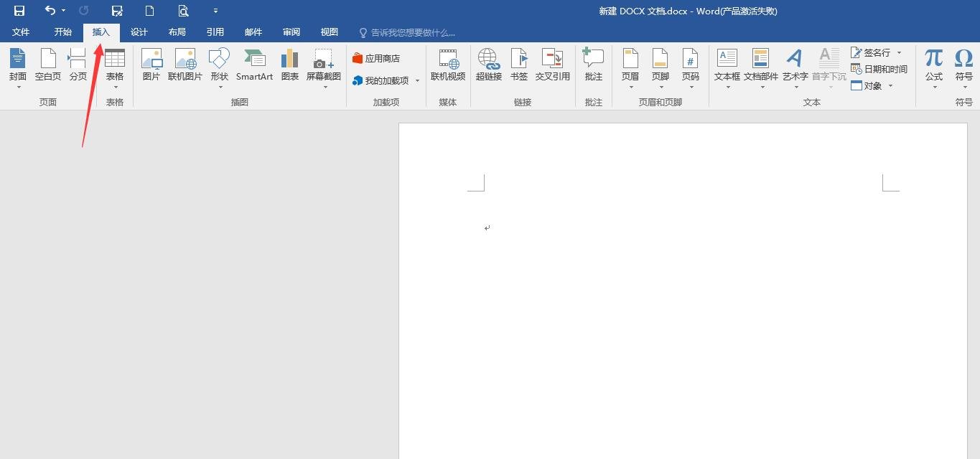Screen dimensions: 980x459
Task: Insert a blank page with 空白页
Action: (48, 65)
